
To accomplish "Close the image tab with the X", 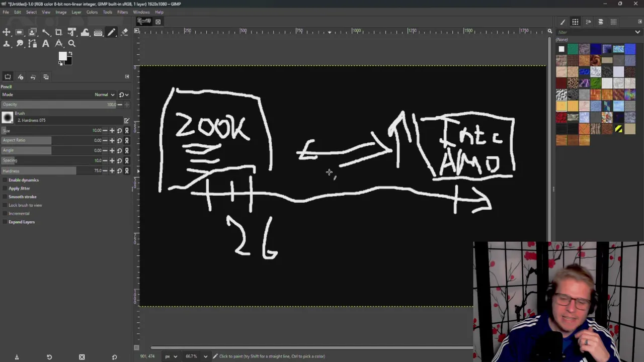I will [x=158, y=22].
